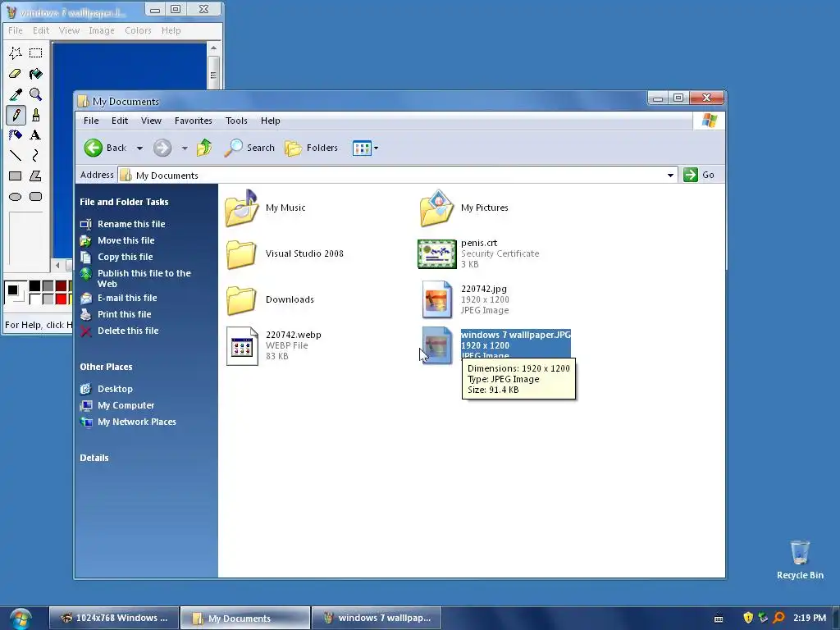Image resolution: width=840 pixels, height=630 pixels.
Task: Select the My Pictures folder icon
Action: [x=436, y=208]
